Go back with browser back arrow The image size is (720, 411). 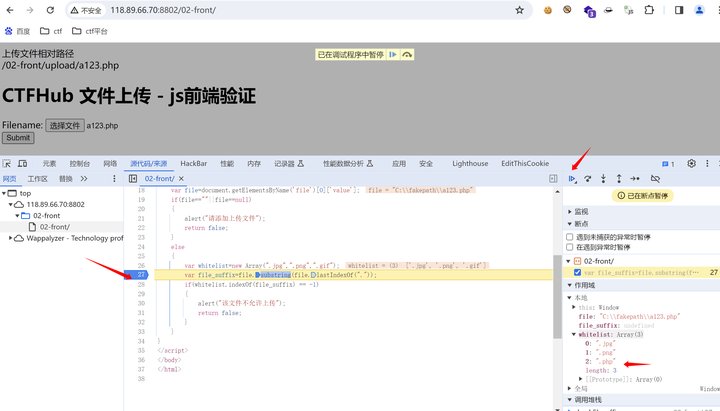[10, 10]
